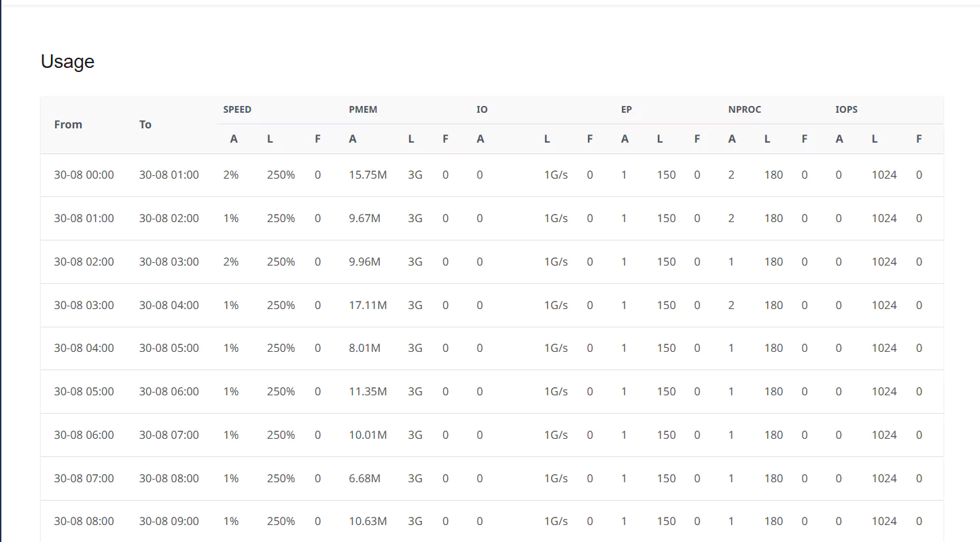This screenshot has height=542, width=980.
Task: Click the EP column group header
Action: click(x=627, y=109)
